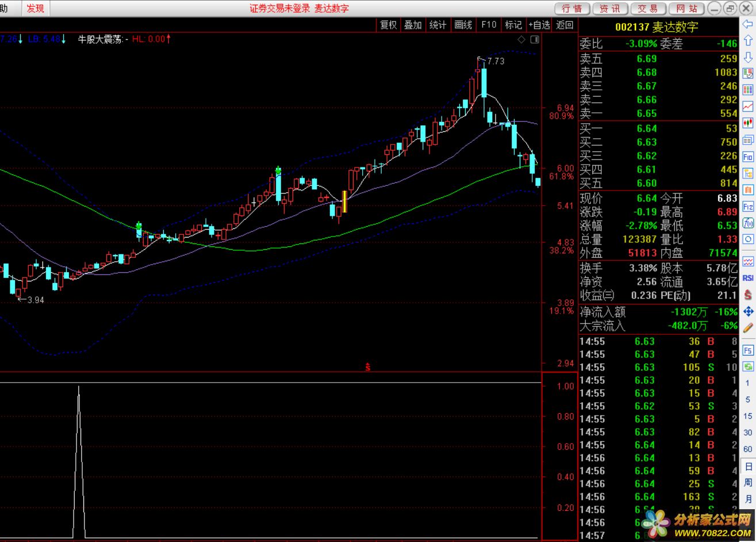Click the 总量 value 123387
This screenshot has height=542, width=756.
point(641,239)
